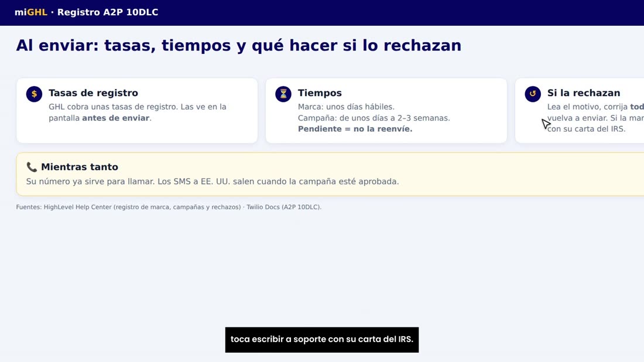Click the retry arrow icon beside Si la rechazan
644x362 pixels.
tap(533, 94)
